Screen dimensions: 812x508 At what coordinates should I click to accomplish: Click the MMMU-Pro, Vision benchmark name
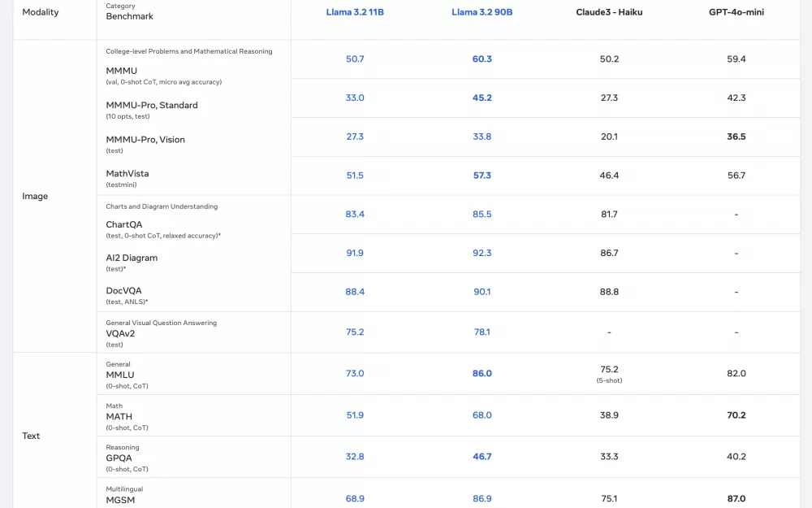pyautogui.click(x=145, y=140)
